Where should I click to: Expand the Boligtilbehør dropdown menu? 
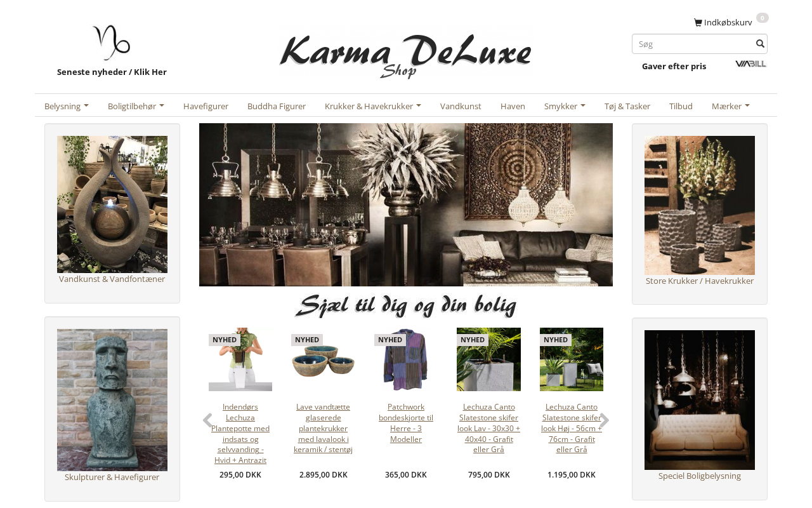[136, 106]
